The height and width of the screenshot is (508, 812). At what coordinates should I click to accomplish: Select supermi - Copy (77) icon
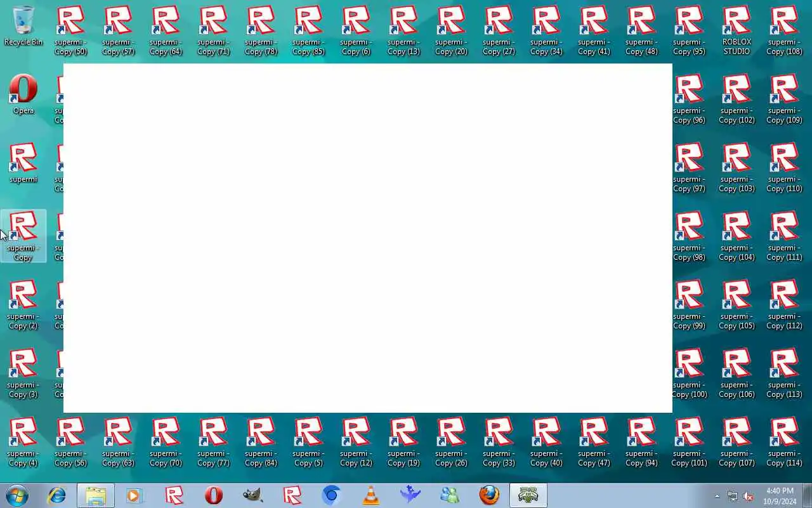213,442
